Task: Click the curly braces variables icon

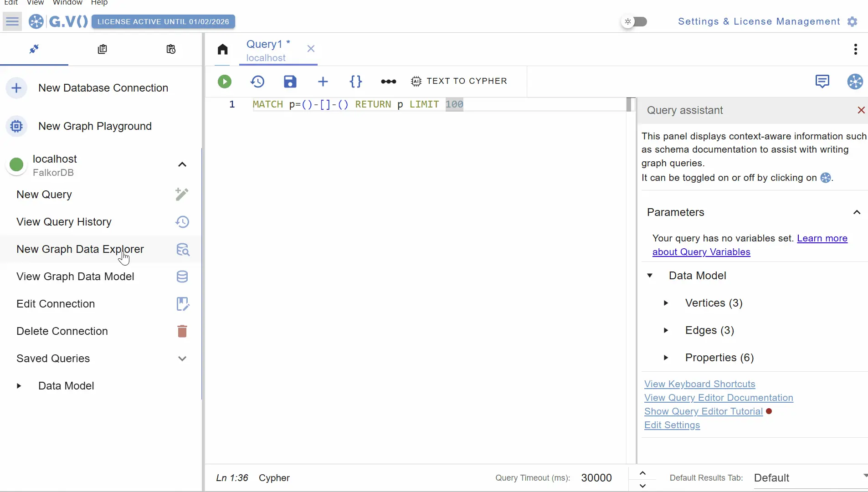Action: [356, 82]
